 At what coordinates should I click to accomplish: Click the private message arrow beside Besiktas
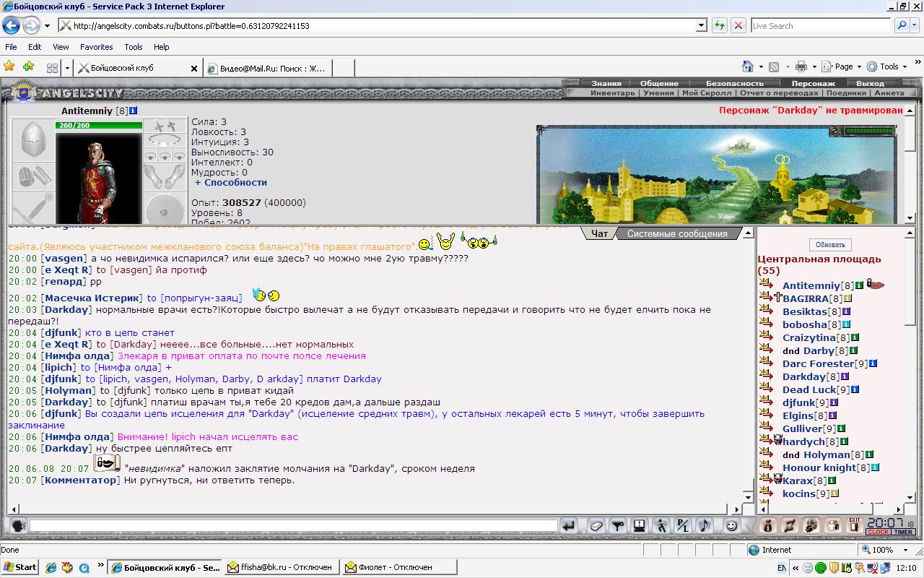766,310
